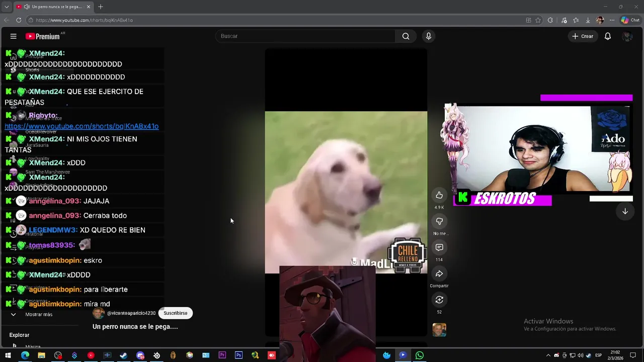Open Adobe Photoshop in taskbar
This screenshot has width=644, height=362.
coord(238,355)
